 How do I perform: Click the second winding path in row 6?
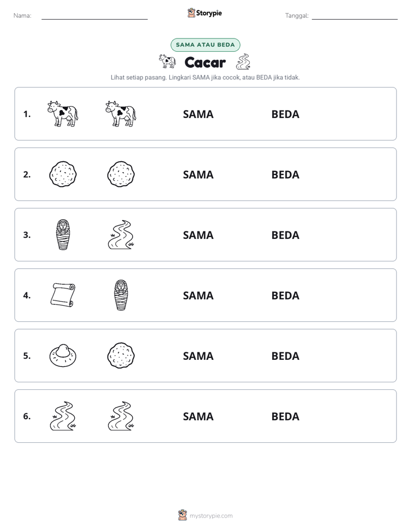121,416
